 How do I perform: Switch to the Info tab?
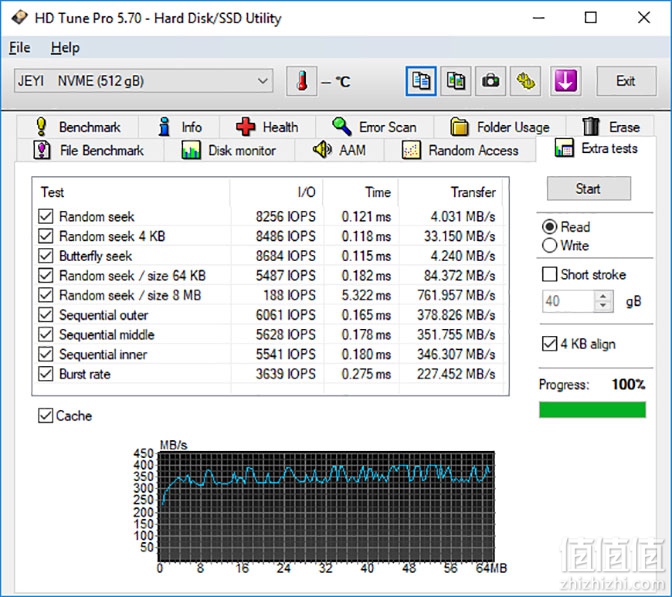[179, 127]
